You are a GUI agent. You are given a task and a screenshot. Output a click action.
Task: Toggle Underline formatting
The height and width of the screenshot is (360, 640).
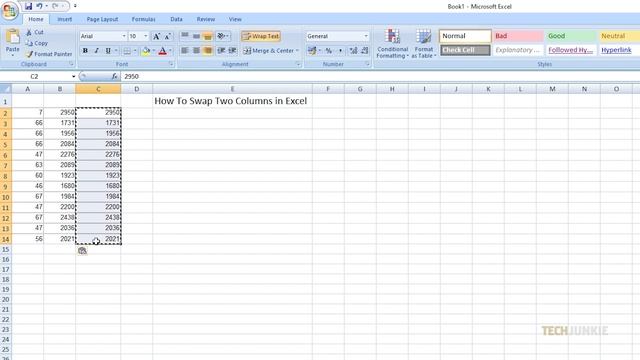(x=108, y=51)
